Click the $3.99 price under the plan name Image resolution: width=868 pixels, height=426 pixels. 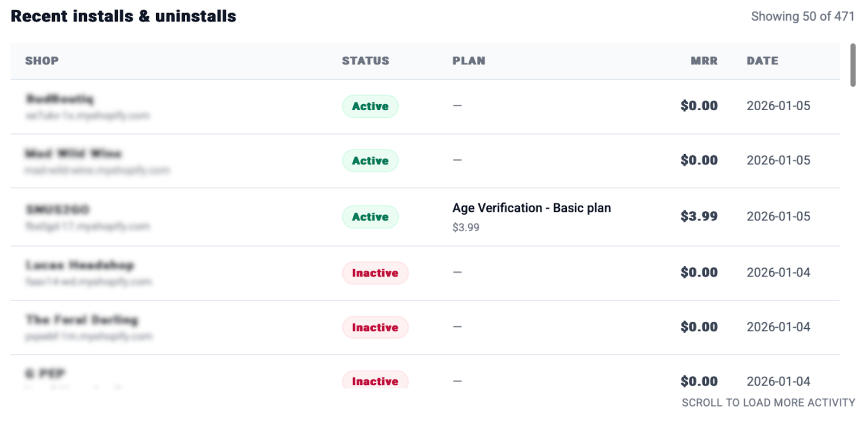pos(466,227)
